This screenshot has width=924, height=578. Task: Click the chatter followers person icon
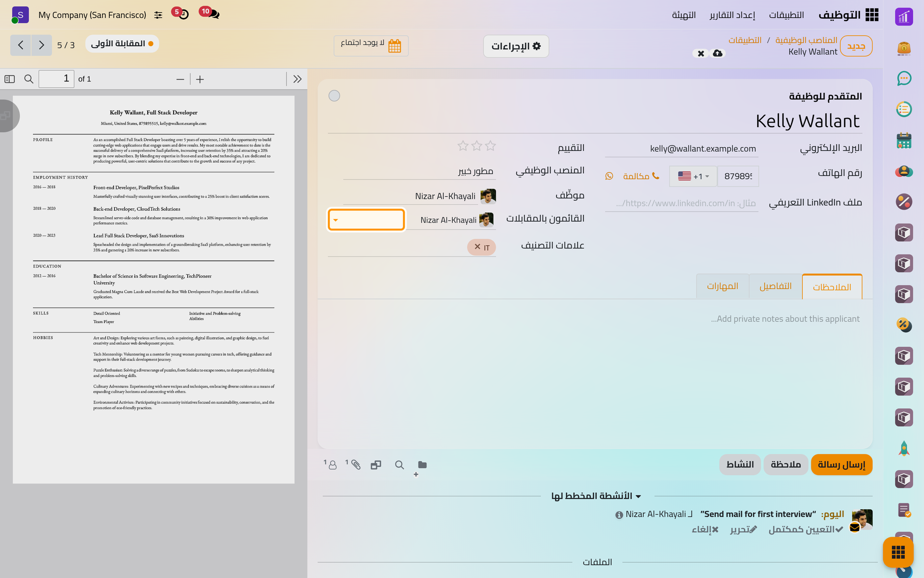(x=333, y=465)
